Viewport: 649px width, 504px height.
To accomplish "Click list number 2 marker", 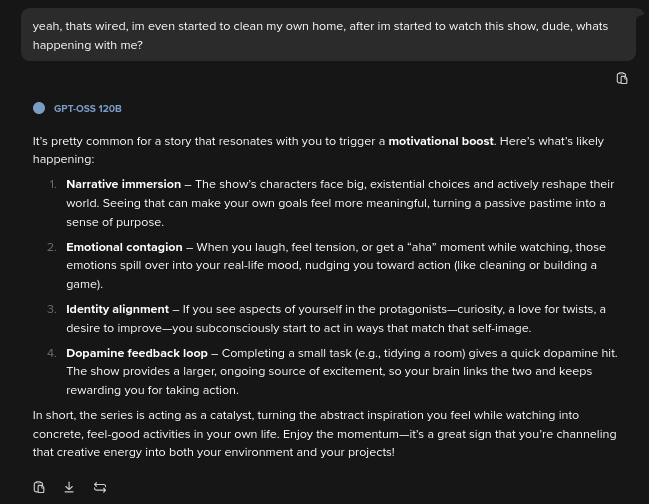I will coord(52,247).
